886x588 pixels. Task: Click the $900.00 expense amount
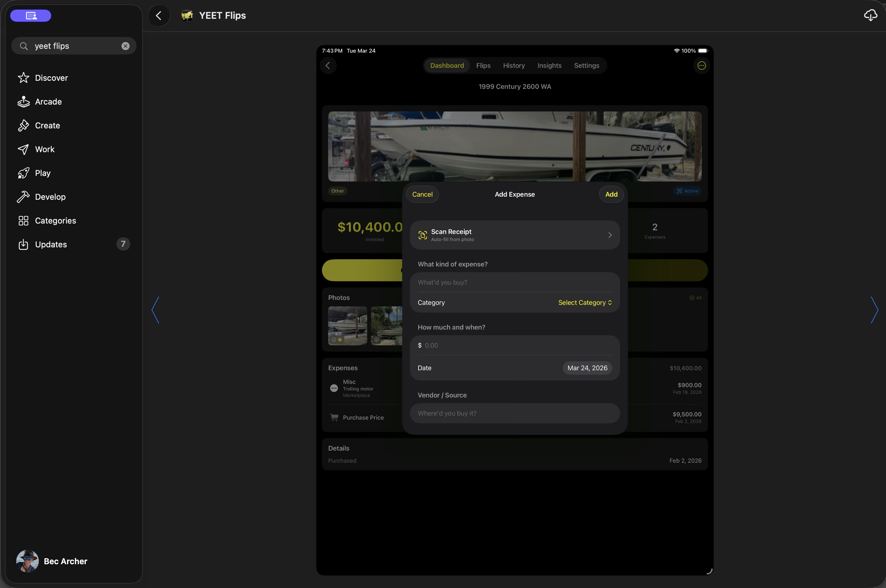click(689, 385)
